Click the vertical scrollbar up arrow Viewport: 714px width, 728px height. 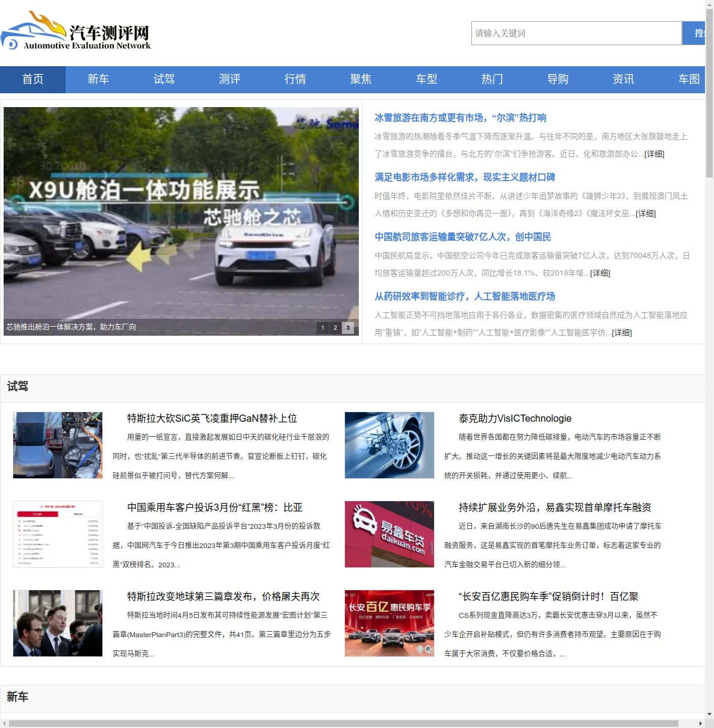point(709,4)
